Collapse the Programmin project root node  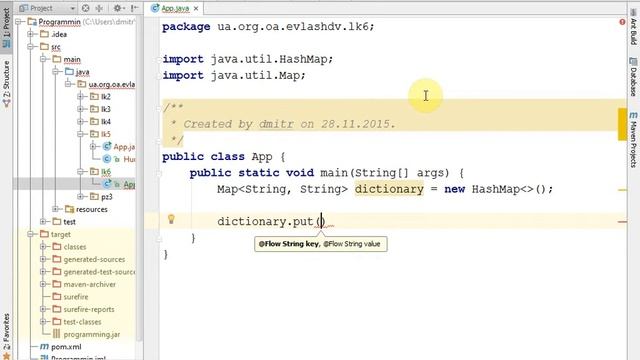18,21
